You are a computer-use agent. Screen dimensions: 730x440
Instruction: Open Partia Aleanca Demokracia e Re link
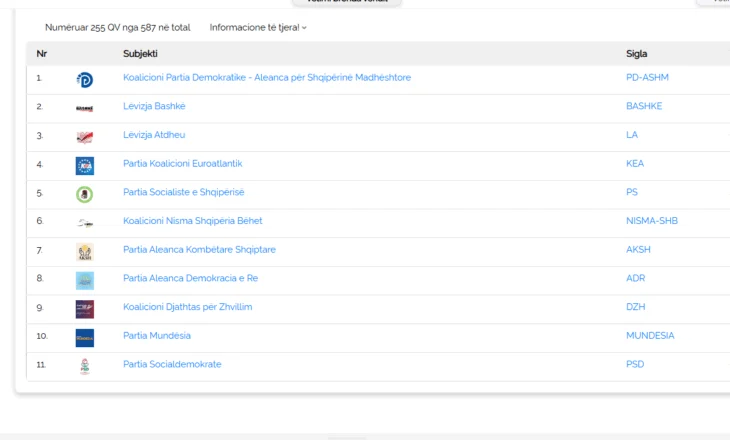tap(190, 278)
